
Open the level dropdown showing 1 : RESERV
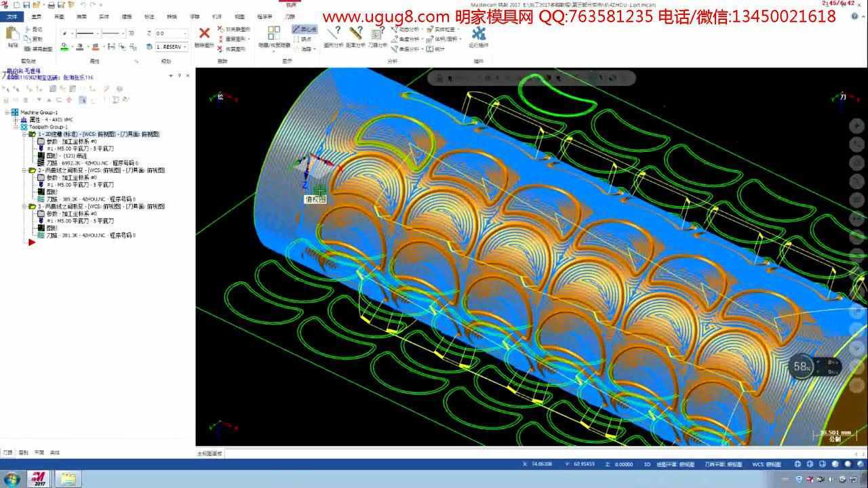172,47
